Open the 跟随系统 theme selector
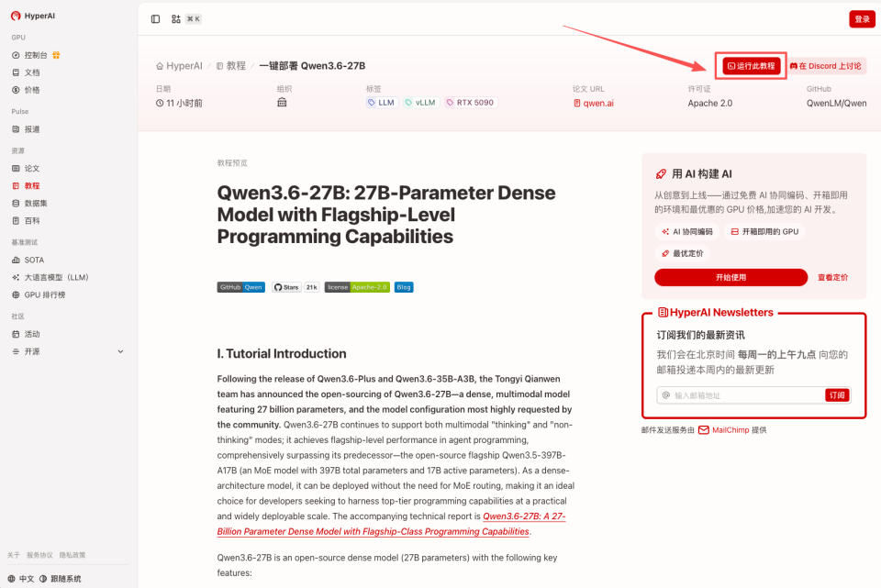 coord(61,579)
